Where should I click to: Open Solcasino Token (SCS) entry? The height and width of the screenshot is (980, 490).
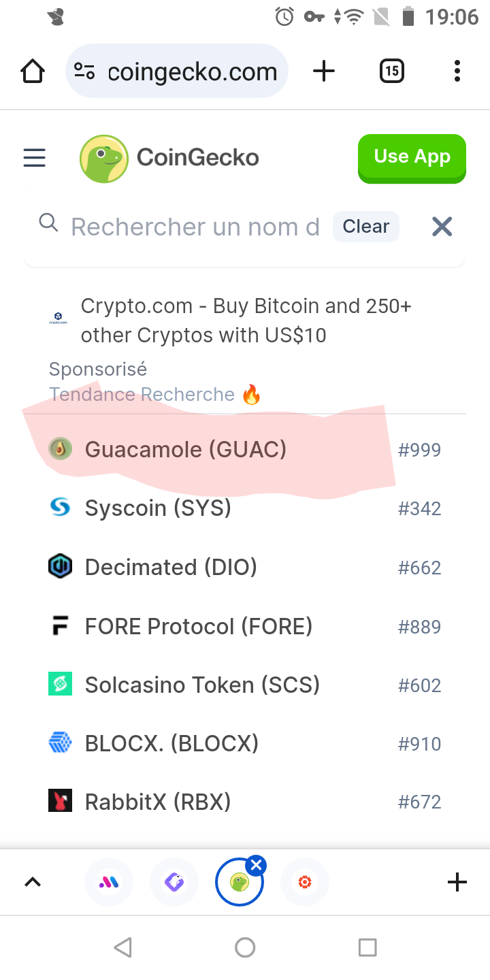(245, 685)
